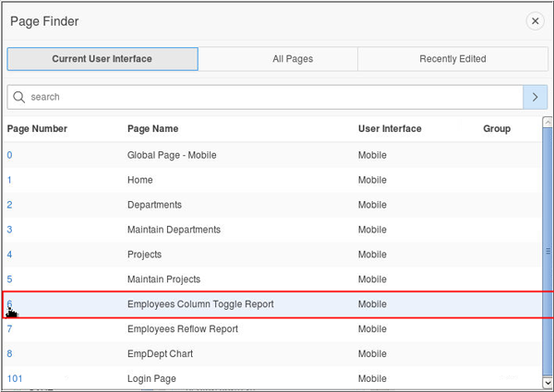Screen dimensions: 554x392
Task: Open the Recently Edited tab
Action: [452, 59]
